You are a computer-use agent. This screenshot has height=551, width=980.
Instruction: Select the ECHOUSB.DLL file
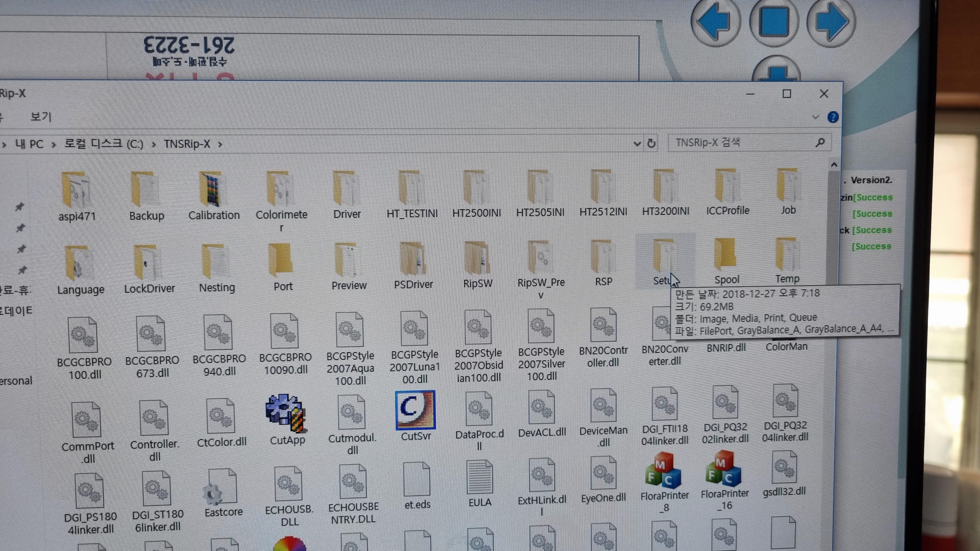[289, 497]
